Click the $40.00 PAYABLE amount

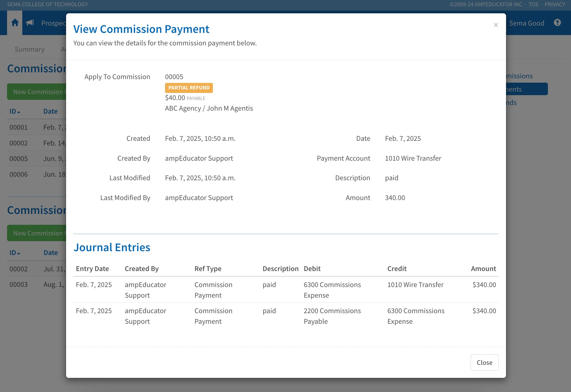click(185, 98)
